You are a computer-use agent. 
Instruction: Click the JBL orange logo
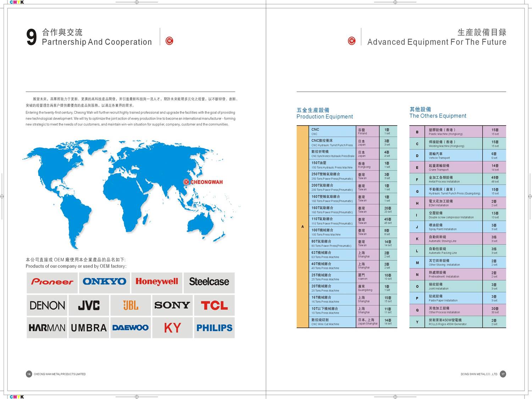click(x=131, y=305)
